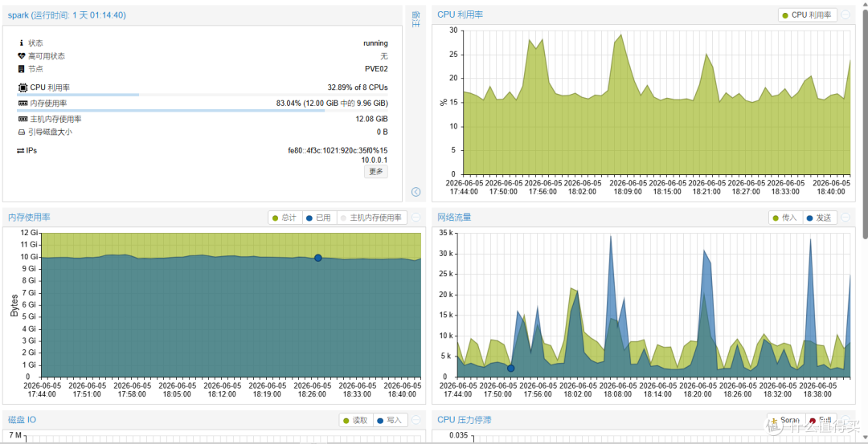Click the blue data point on network chart
The height and width of the screenshot is (444, 868).
pyautogui.click(x=511, y=369)
